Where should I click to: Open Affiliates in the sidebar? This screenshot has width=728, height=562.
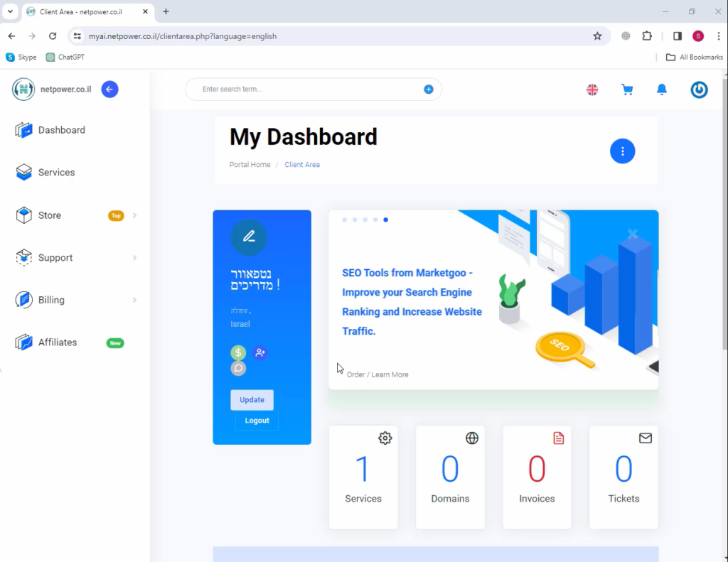tap(57, 342)
